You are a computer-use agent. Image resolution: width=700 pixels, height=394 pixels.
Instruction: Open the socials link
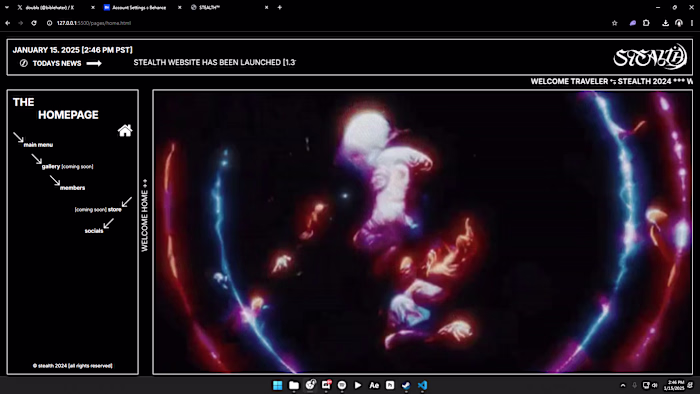(94, 231)
